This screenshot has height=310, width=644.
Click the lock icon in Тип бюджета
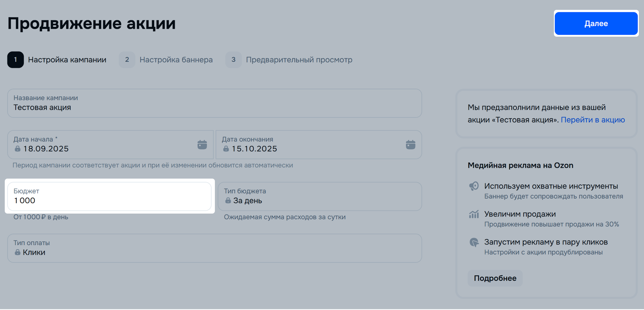coord(228,201)
